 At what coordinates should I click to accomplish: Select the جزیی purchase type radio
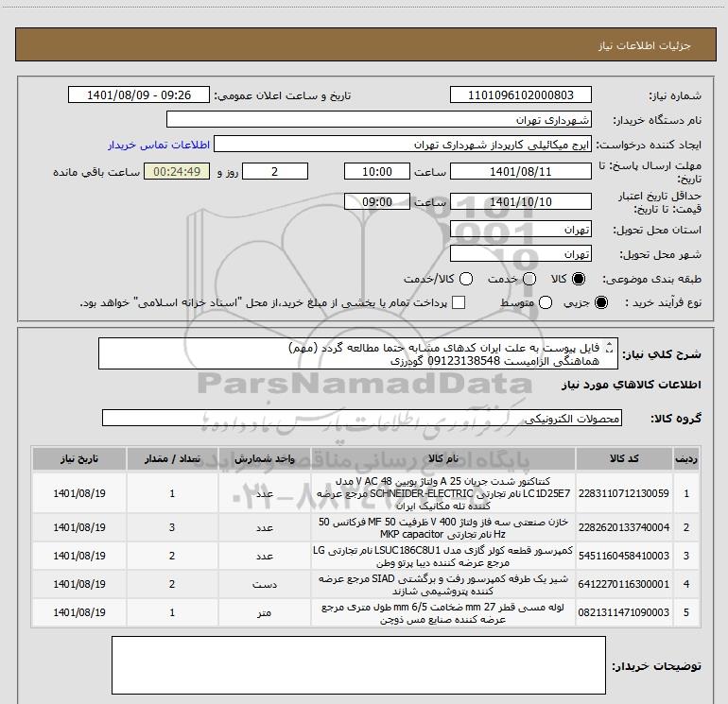(x=600, y=303)
